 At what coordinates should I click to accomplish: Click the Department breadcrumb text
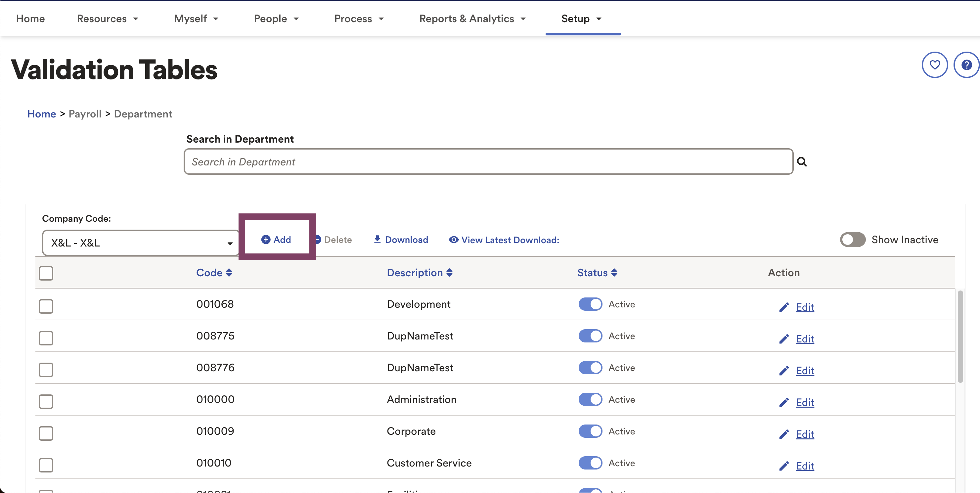pos(143,114)
